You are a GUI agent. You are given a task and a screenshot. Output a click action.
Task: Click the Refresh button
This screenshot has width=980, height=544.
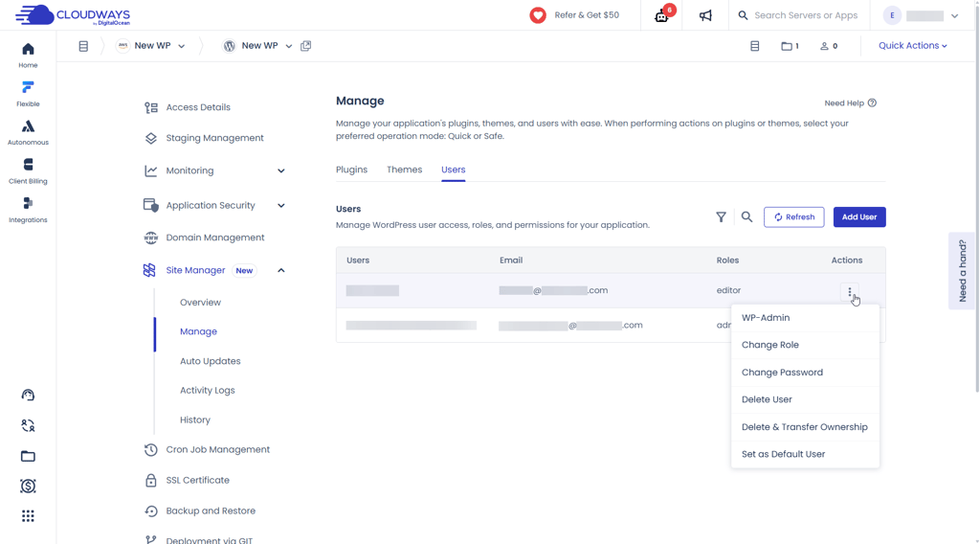(x=793, y=217)
